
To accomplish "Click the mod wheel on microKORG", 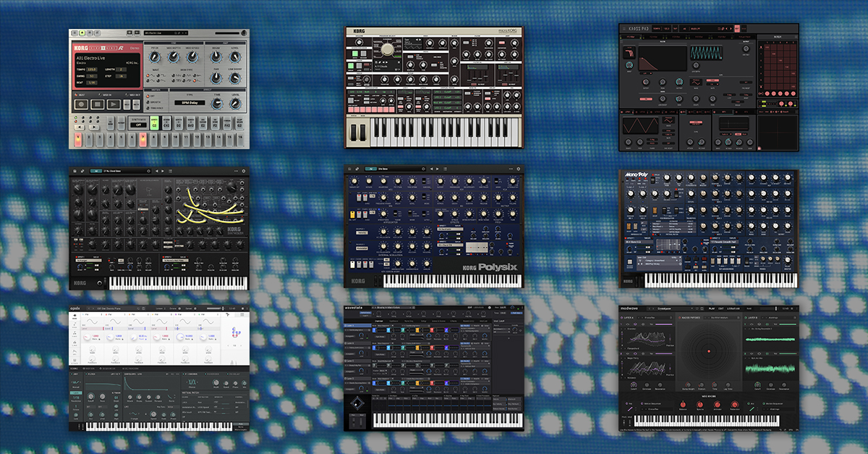I will 362,133.
